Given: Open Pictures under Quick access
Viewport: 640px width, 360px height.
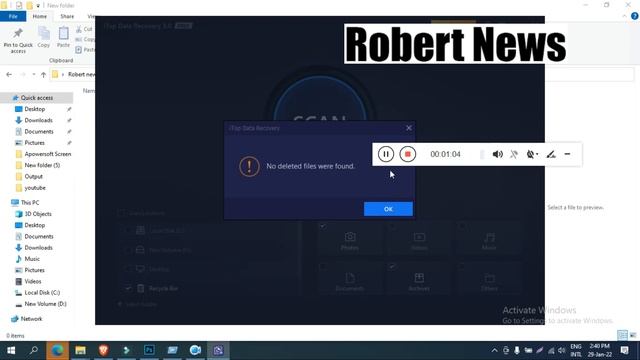Looking at the screenshot, I should (x=34, y=143).
